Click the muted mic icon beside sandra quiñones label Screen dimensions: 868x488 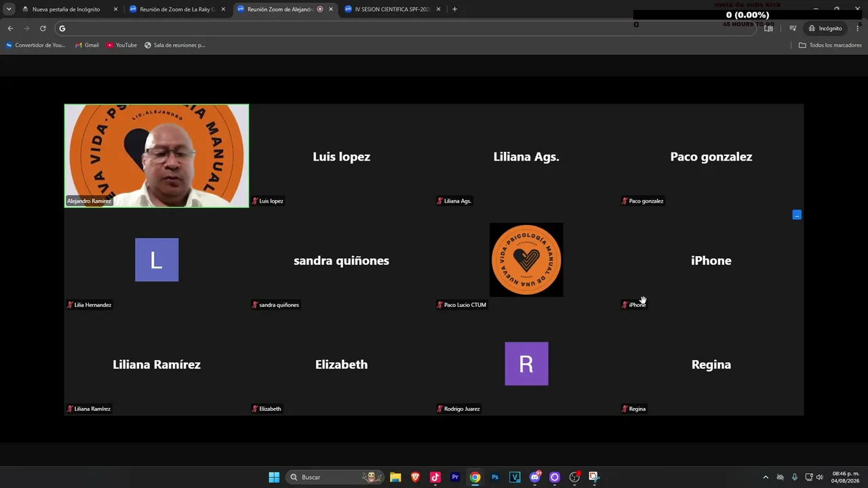click(255, 305)
